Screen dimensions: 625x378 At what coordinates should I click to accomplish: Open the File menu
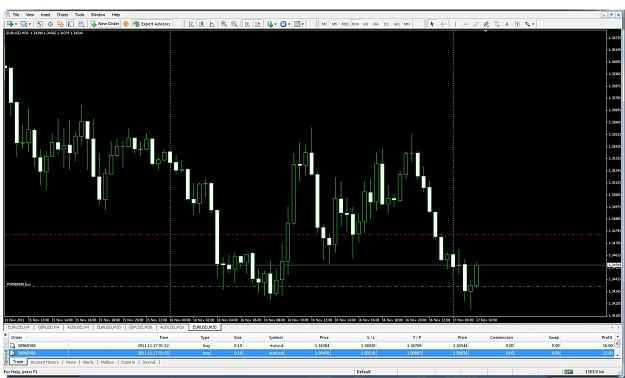pyautogui.click(x=16, y=14)
